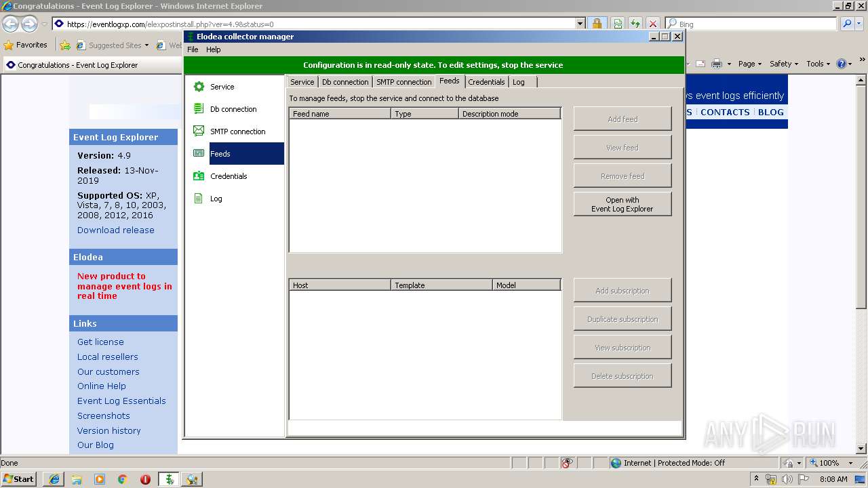
Task: Click the Start button
Action: (x=18, y=479)
